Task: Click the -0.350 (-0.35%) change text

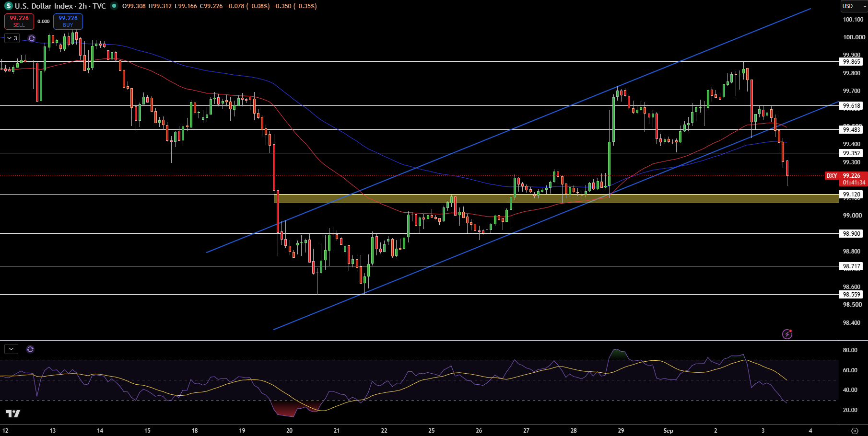Action: (x=294, y=6)
